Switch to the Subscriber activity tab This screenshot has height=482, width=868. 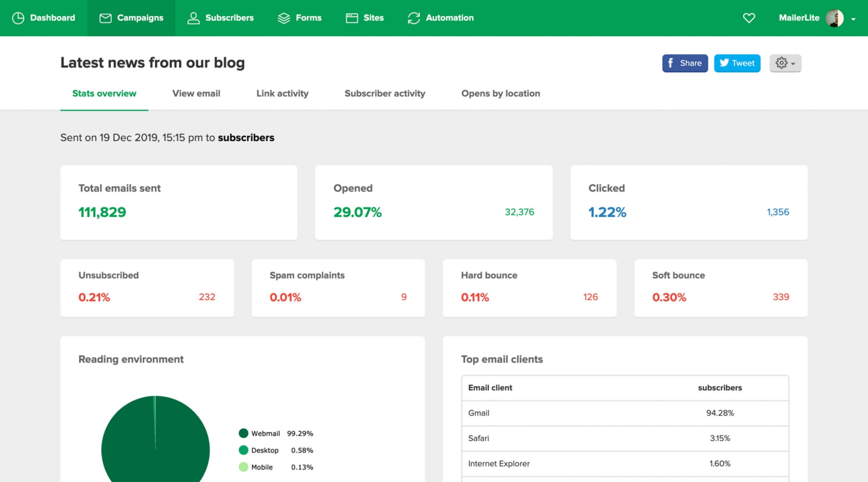point(385,94)
